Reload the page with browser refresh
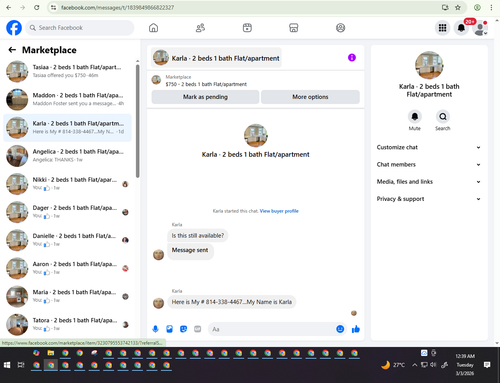The height and width of the screenshot is (383, 500). pos(37,7)
